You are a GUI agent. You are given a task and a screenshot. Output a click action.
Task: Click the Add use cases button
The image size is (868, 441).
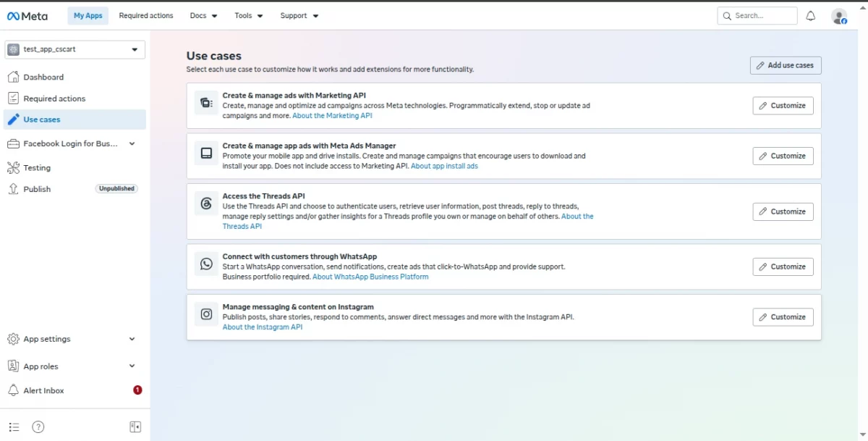[x=786, y=65]
